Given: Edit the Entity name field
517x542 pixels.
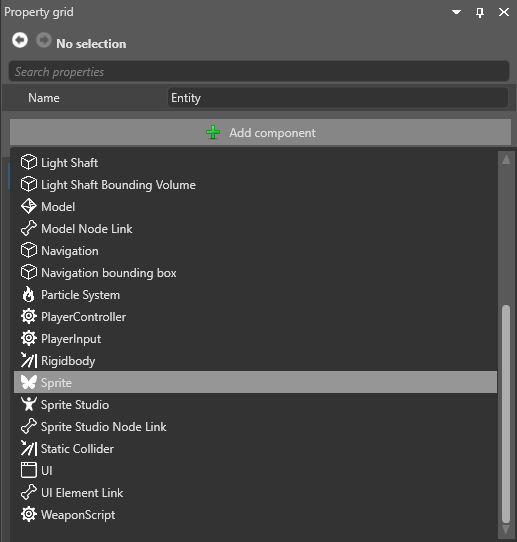Looking at the screenshot, I should [338, 98].
